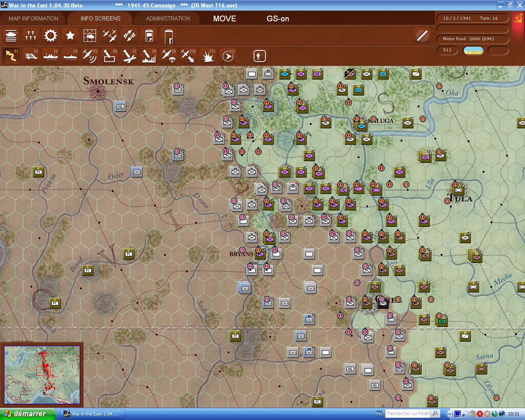
Task: Open the commander's report document icon
Action: pos(149,36)
